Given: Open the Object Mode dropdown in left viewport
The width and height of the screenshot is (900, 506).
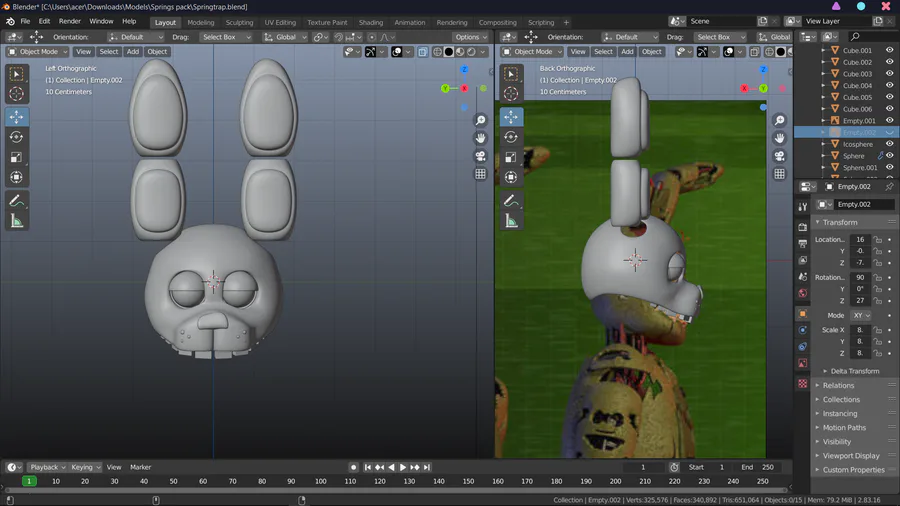Looking at the screenshot, I should 38,52.
